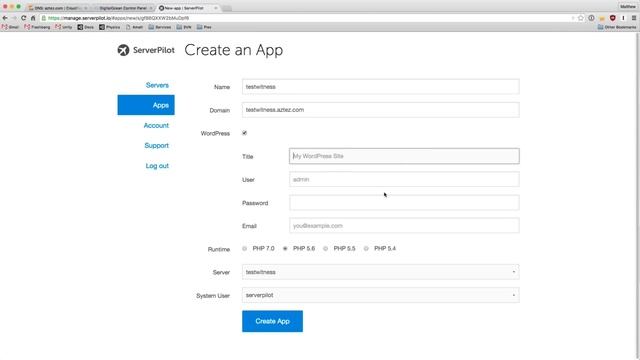Focus the WordPress Title field
This screenshot has width=640, height=360.
[404, 156]
